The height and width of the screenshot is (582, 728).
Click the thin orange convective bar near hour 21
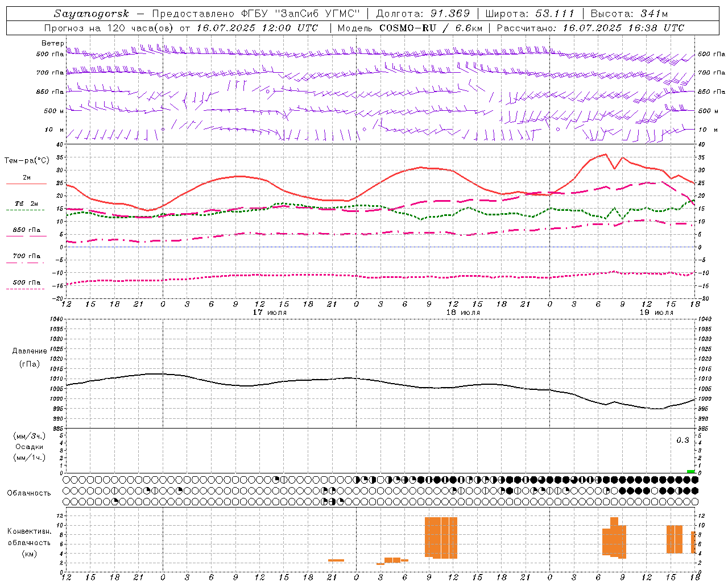tap(336, 560)
